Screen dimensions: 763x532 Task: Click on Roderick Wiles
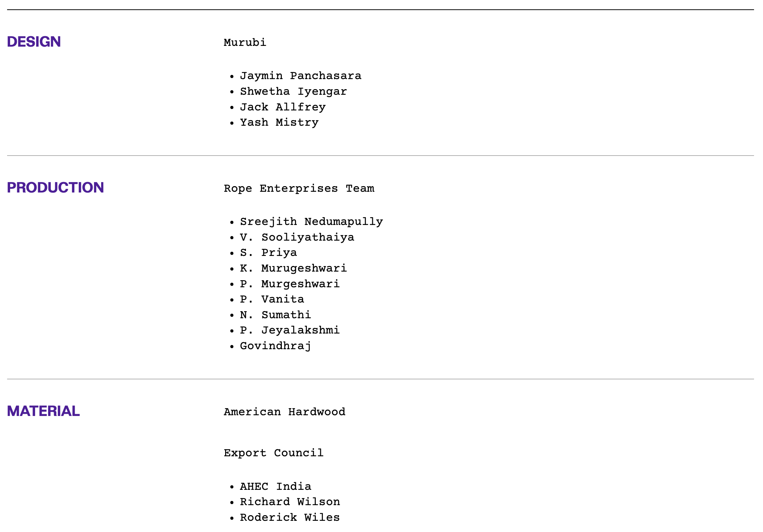click(x=290, y=517)
